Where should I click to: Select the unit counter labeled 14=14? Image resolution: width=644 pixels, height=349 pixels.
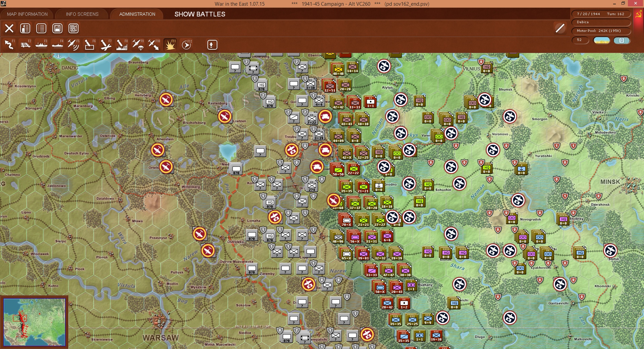(352, 67)
